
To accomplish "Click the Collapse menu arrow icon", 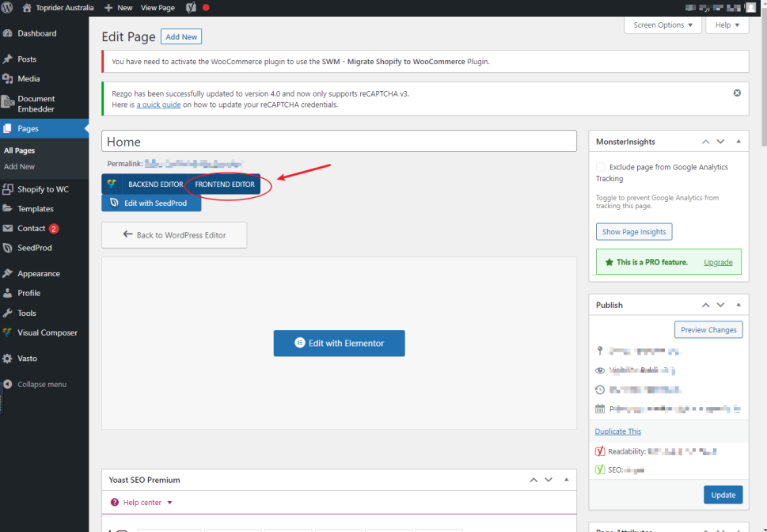I will [x=7, y=384].
